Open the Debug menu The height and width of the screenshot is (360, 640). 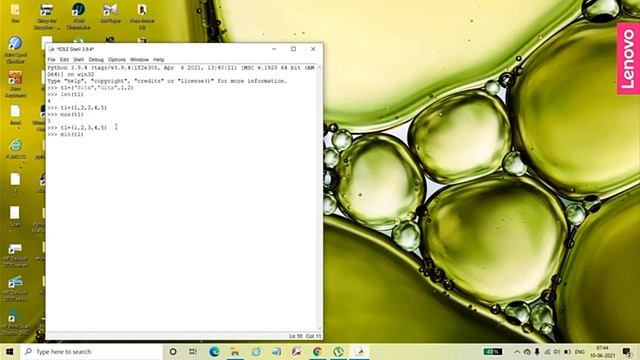[x=96, y=60]
